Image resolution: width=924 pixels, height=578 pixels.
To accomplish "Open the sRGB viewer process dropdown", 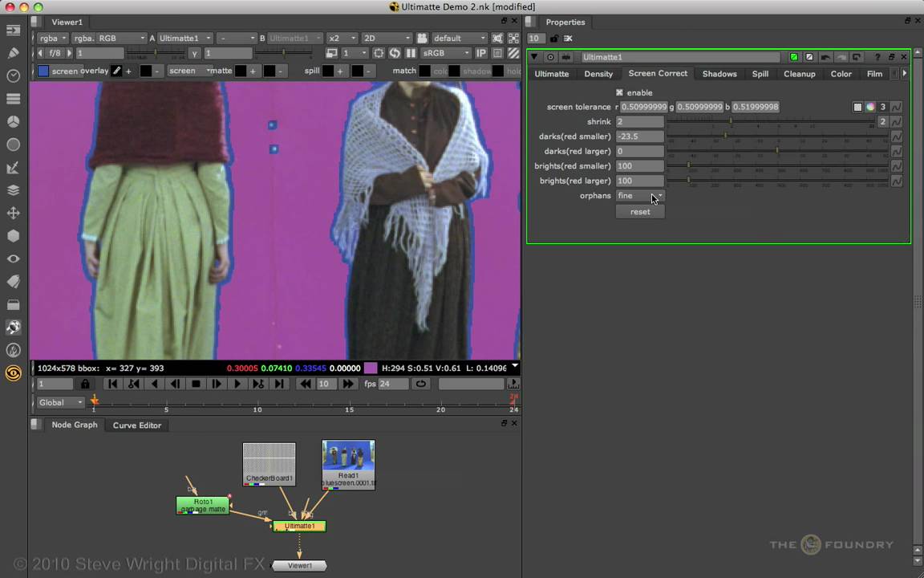I will (446, 53).
